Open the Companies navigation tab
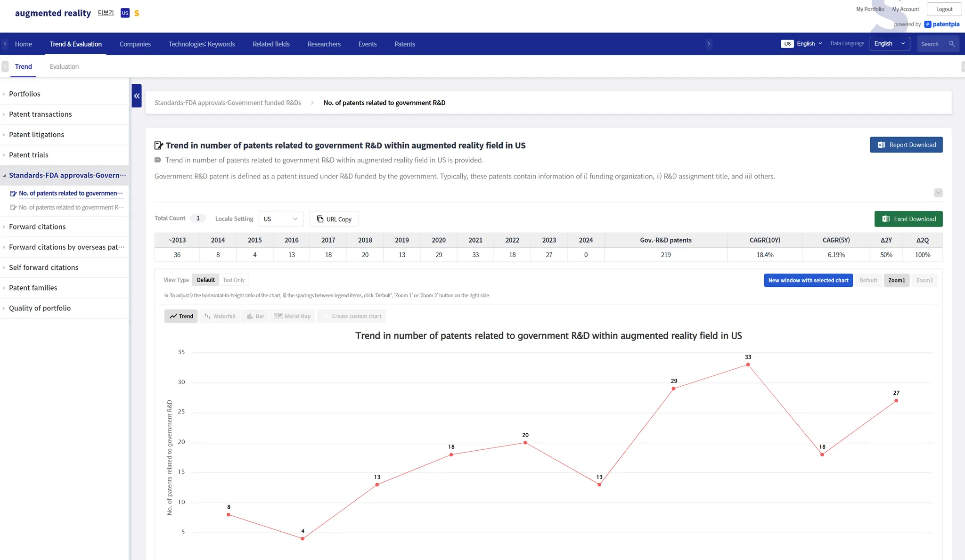Image resolution: width=965 pixels, height=560 pixels. pyautogui.click(x=135, y=44)
